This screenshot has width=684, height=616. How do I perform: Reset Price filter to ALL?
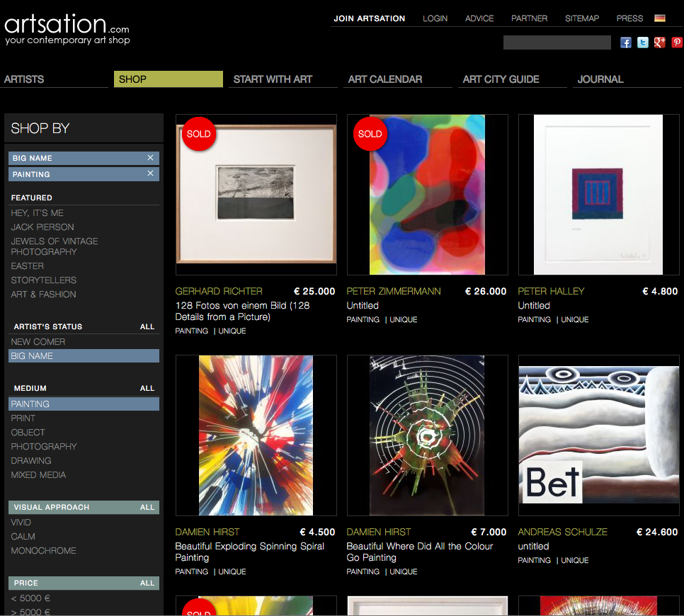click(x=147, y=583)
